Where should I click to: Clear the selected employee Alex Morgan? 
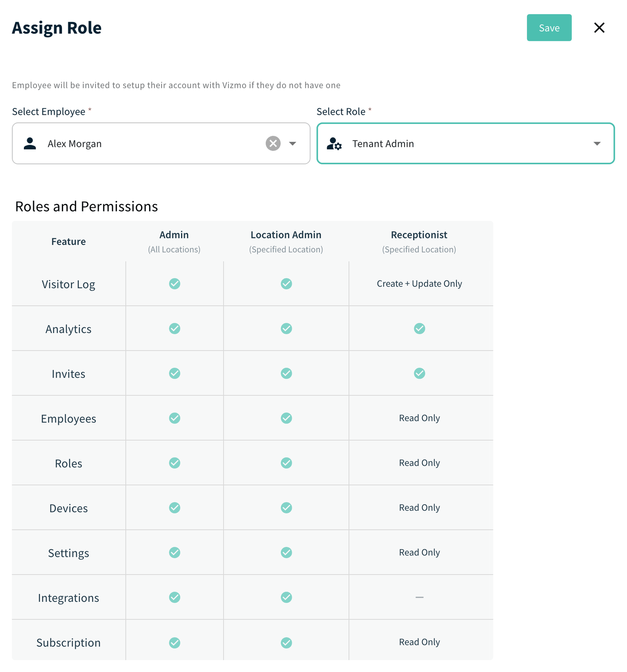[273, 143]
